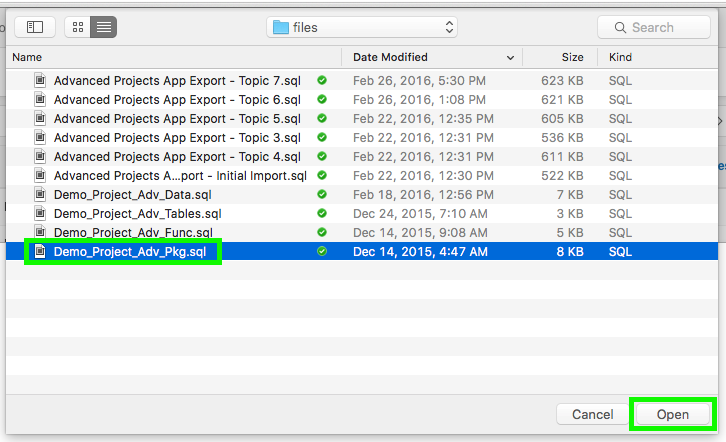Toggle the sidebar view button
This screenshot has width=726, height=442.
pos(35,27)
